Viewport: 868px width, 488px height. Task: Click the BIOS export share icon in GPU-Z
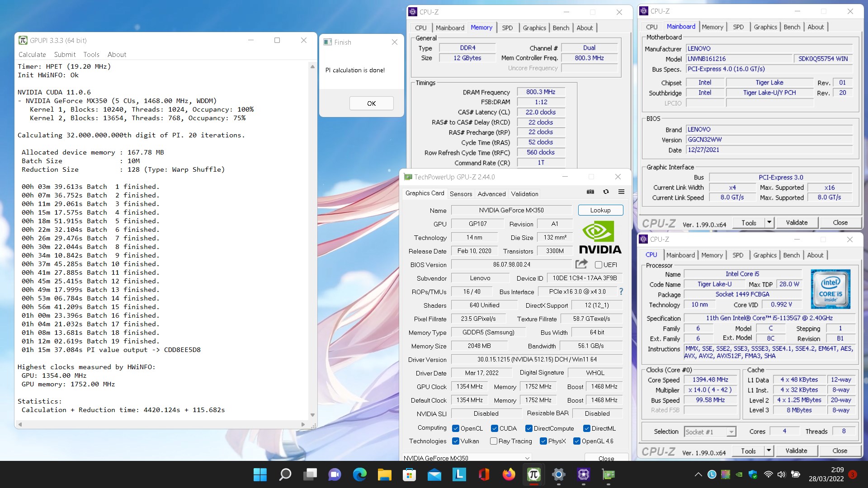click(x=582, y=264)
